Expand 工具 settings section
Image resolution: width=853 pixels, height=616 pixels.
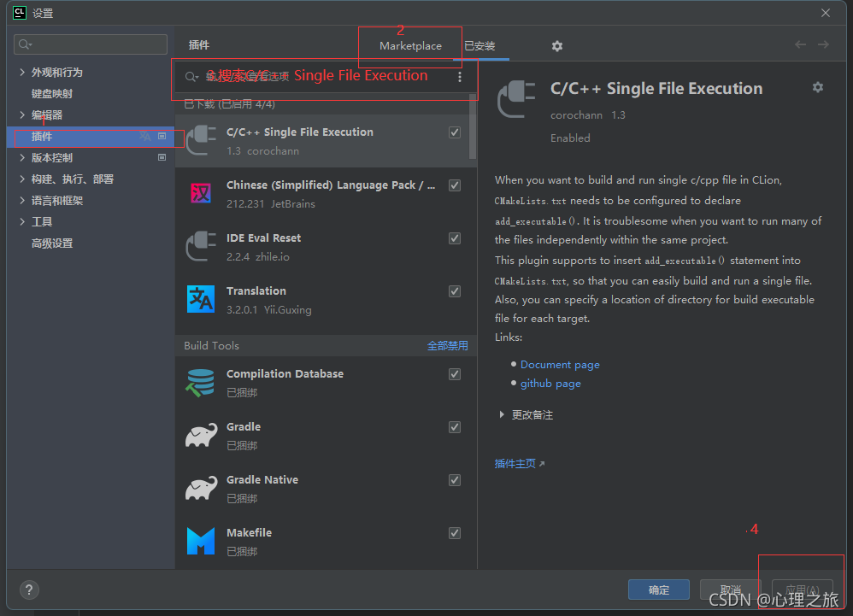(22, 221)
